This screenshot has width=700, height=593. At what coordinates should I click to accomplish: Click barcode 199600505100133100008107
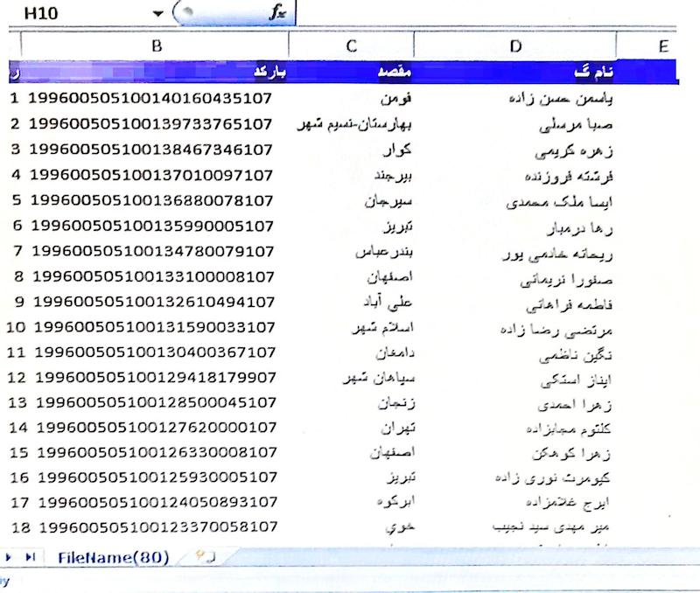[154, 276]
